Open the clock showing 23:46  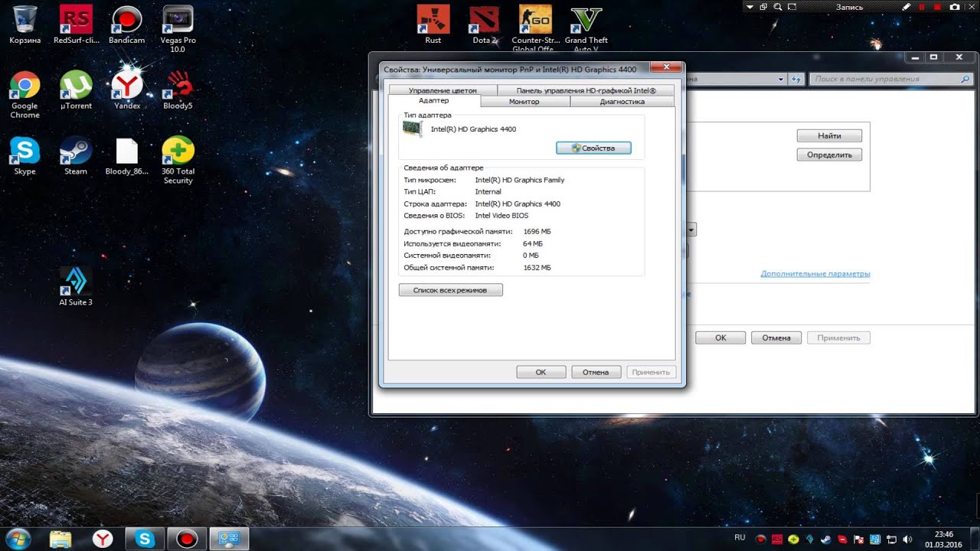coord(944,539)
